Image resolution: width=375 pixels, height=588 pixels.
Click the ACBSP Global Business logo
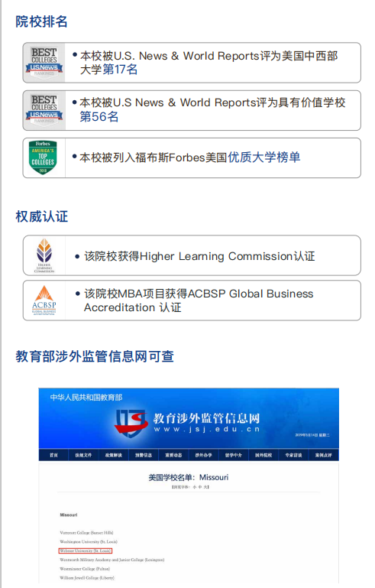tap(44, 300)
